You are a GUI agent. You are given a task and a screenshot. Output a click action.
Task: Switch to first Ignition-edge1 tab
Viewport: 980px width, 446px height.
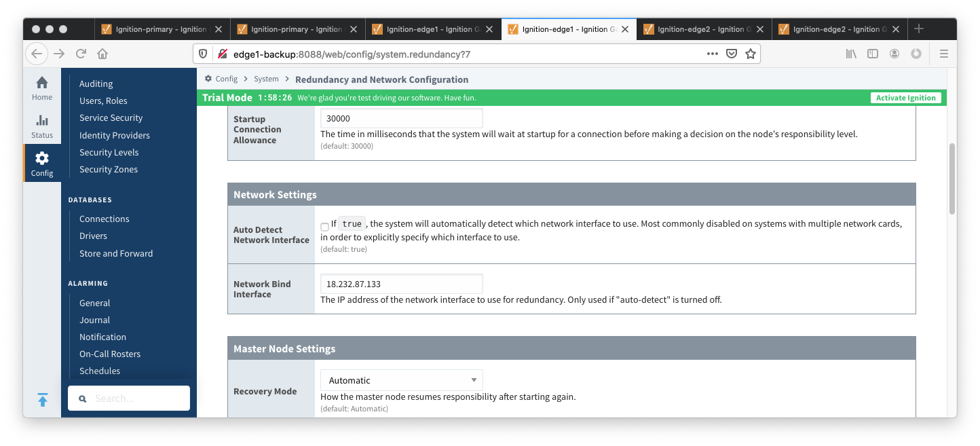pyautogui.click(x=433, y=29)
